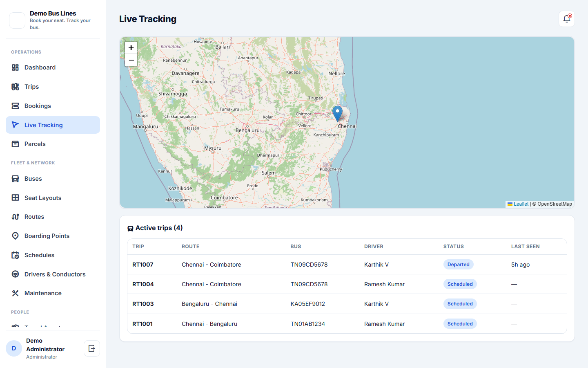Go to Dashboard in the sidebar
Viewport: 588px width, 368px height.
(53, 67)
